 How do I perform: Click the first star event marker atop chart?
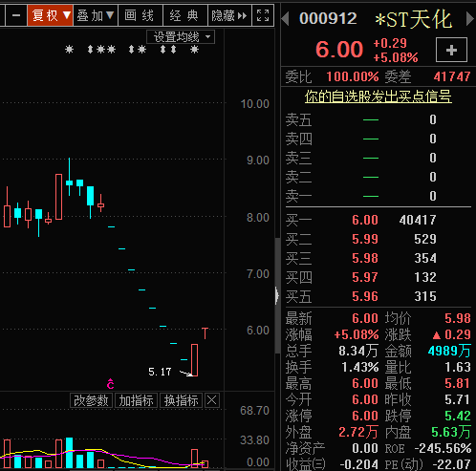pyautogui.click(x=69, y=50)
